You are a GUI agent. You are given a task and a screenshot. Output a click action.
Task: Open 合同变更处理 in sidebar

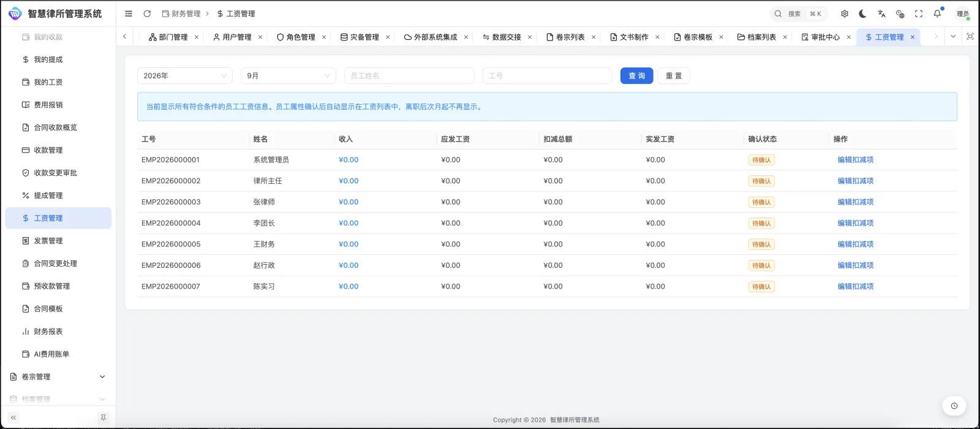[58, 264]
